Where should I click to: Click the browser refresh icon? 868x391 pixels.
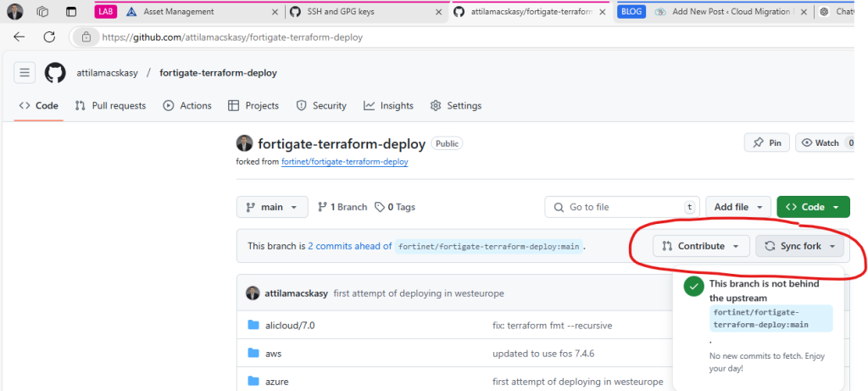click(x=49, y=37)
